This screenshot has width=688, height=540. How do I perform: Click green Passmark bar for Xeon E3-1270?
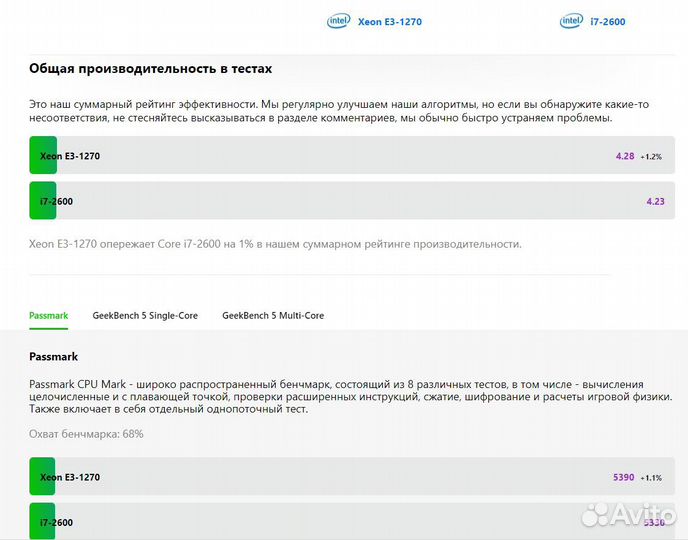point(43,477)
